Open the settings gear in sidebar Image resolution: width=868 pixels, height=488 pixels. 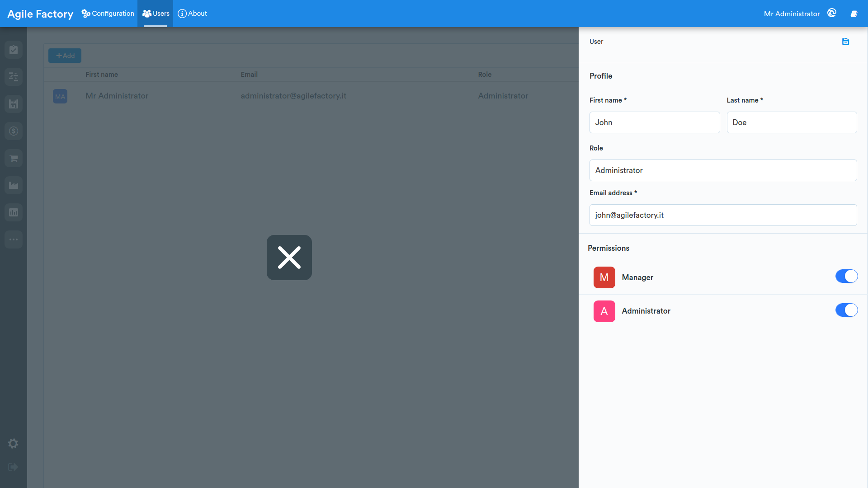pyautogui.click(x=13, y=444)
